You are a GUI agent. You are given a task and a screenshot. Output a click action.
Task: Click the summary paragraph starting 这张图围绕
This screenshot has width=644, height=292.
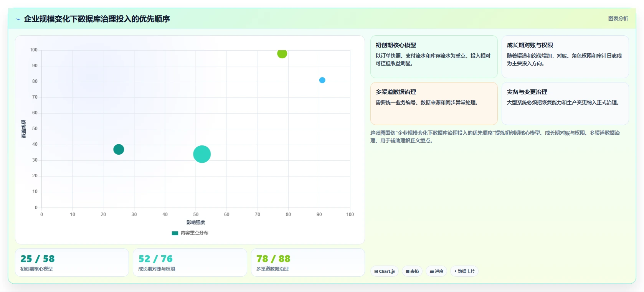(x=495, y=137)
